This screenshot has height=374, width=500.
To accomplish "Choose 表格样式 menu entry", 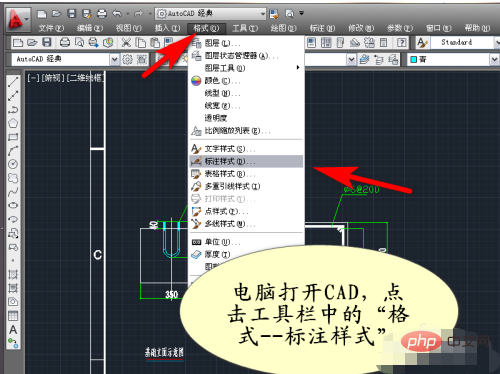I will tap(246, 174).
